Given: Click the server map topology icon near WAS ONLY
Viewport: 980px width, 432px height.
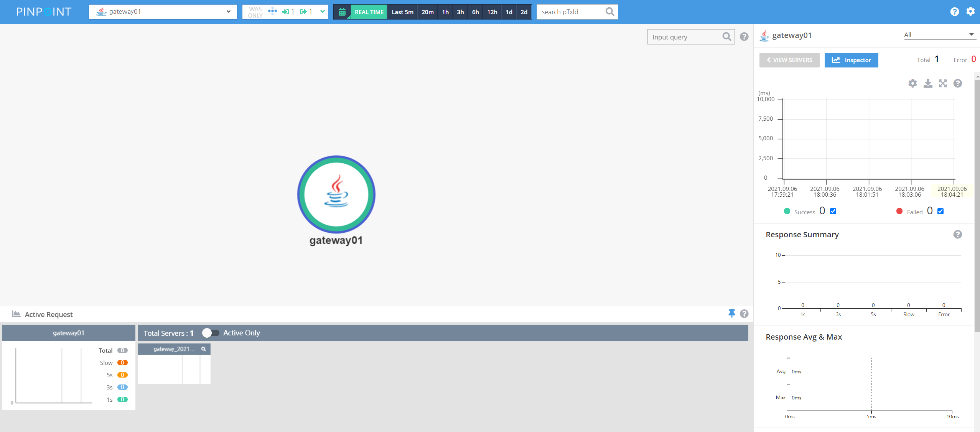Looking at the screenshot, I should tap(272, 11).
